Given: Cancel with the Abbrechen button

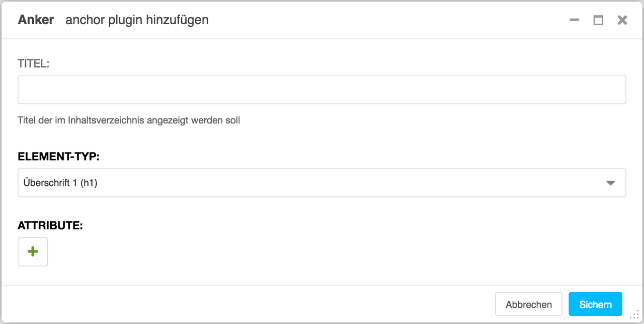Looking at the screenshot, I should [529, 304].
